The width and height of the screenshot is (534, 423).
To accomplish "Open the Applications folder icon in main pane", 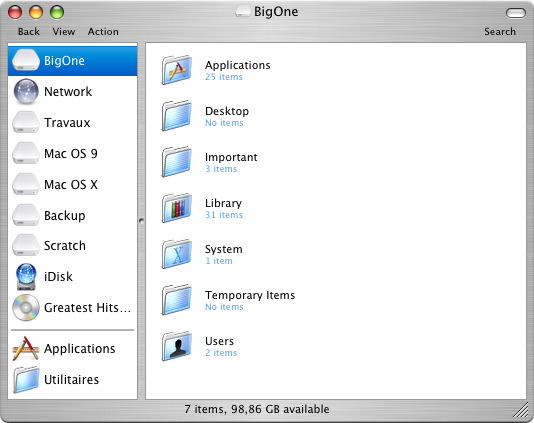I will [x=177, y=70].
